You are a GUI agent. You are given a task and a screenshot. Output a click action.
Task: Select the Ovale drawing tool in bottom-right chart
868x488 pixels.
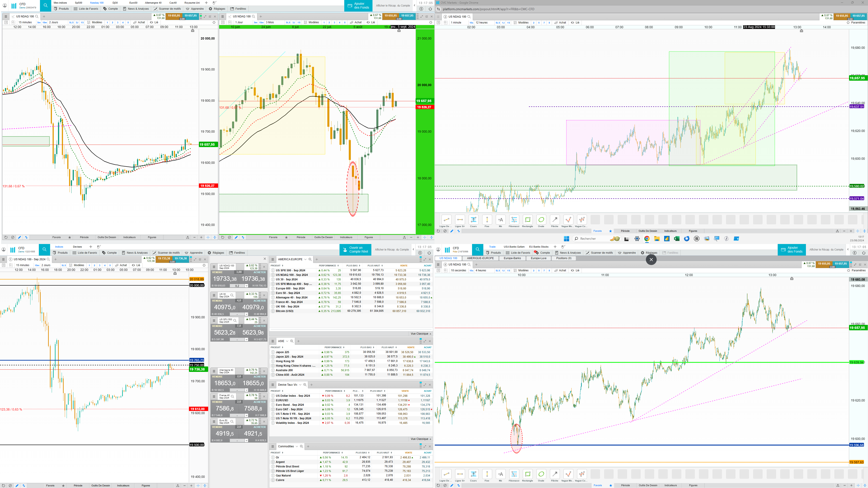[541, 474]
